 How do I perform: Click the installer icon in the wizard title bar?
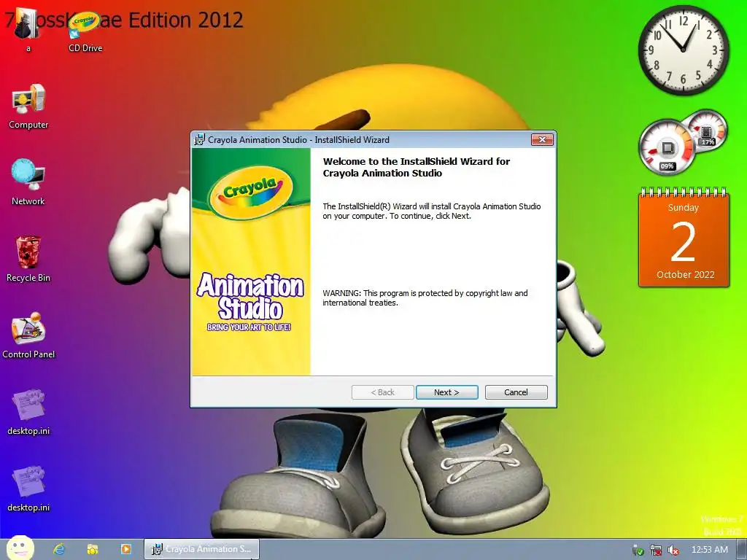point(200,139)
